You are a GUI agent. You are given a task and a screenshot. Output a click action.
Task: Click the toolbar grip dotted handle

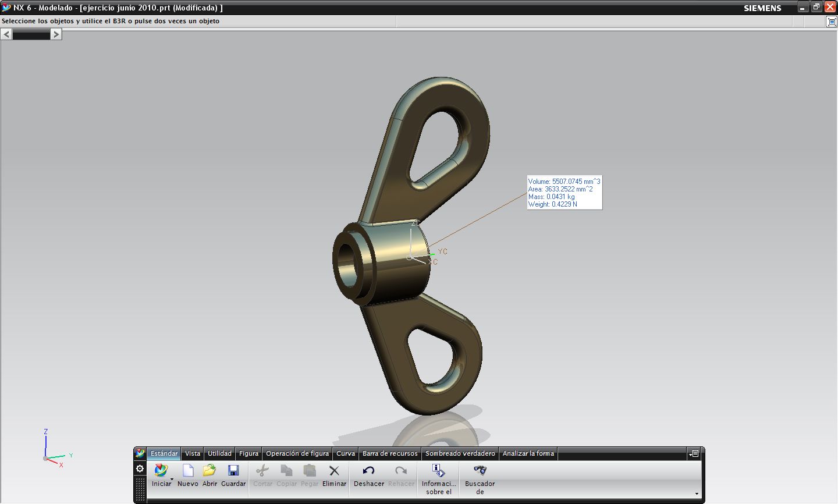(140, 489)
